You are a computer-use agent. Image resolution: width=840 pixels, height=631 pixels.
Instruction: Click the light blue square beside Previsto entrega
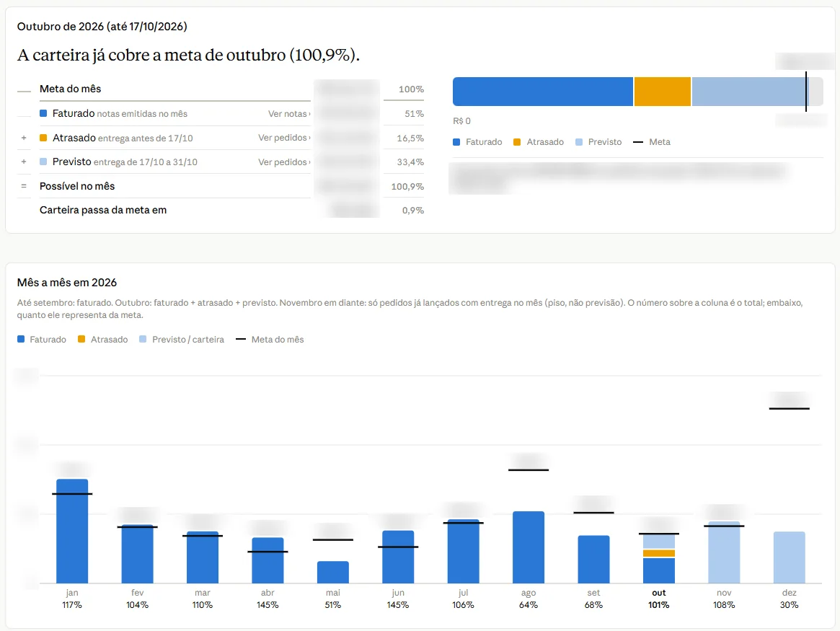point(43,162)
